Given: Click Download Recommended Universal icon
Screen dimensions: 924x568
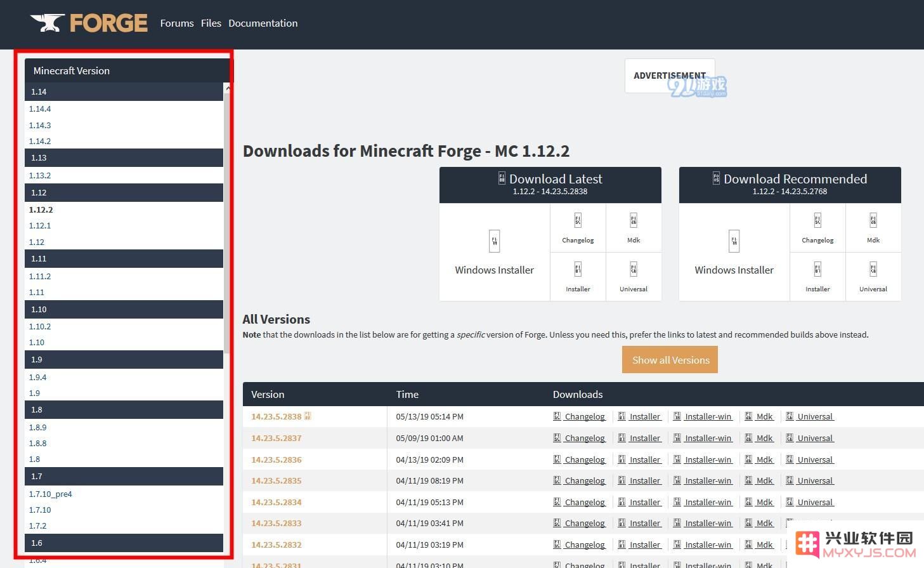Looking at the screenshot, I should click(873, 269).
